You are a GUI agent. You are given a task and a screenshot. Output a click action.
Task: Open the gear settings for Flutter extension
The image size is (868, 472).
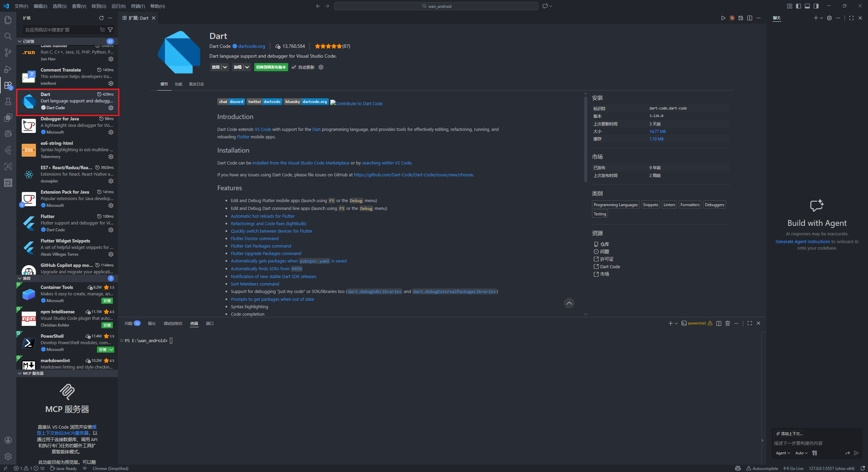pyautogui.click(x=111, y=230)
